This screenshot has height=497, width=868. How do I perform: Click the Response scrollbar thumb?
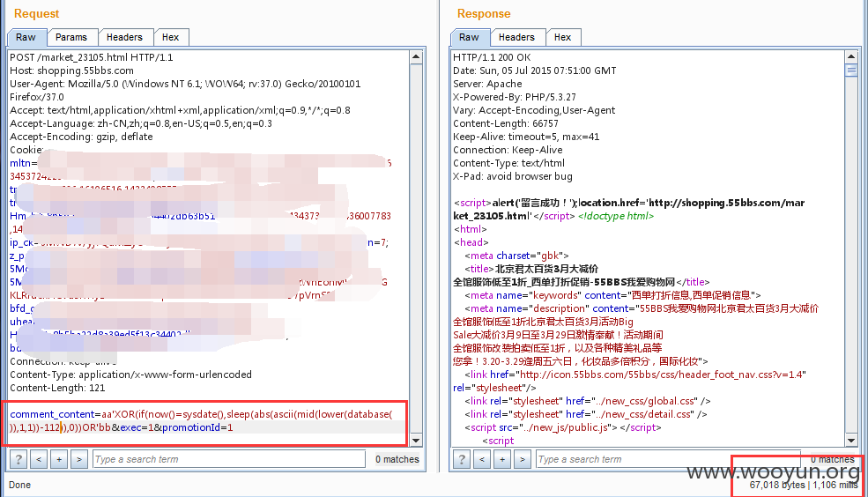click(851, 70)
